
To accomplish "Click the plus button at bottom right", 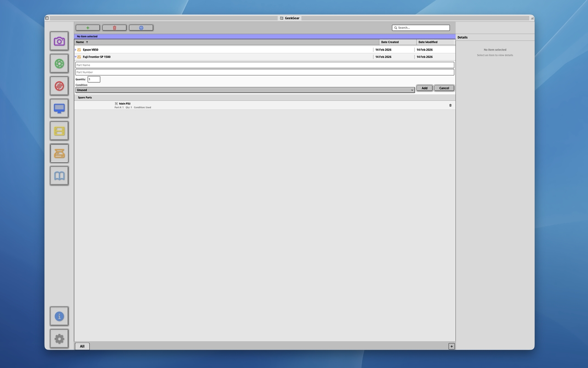I will [452, 346].
